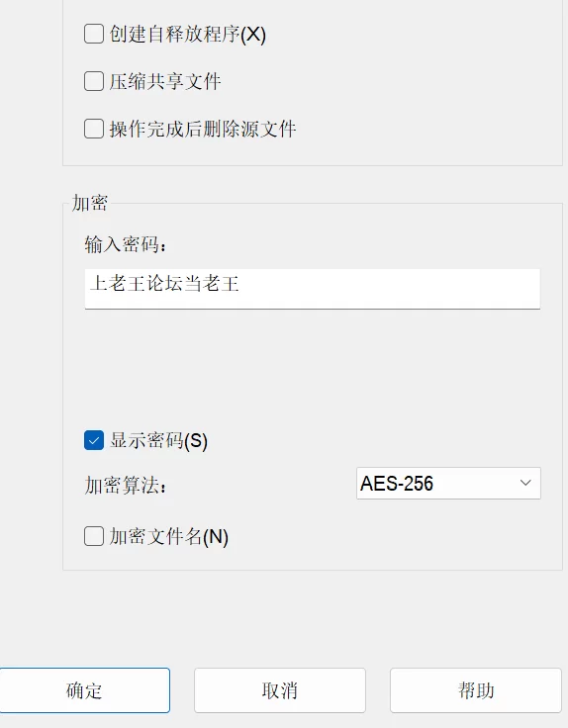This screenshot has width=568, height=728.
Task: Click the 加密文件名(N) label text
Action: coord(169,537)
